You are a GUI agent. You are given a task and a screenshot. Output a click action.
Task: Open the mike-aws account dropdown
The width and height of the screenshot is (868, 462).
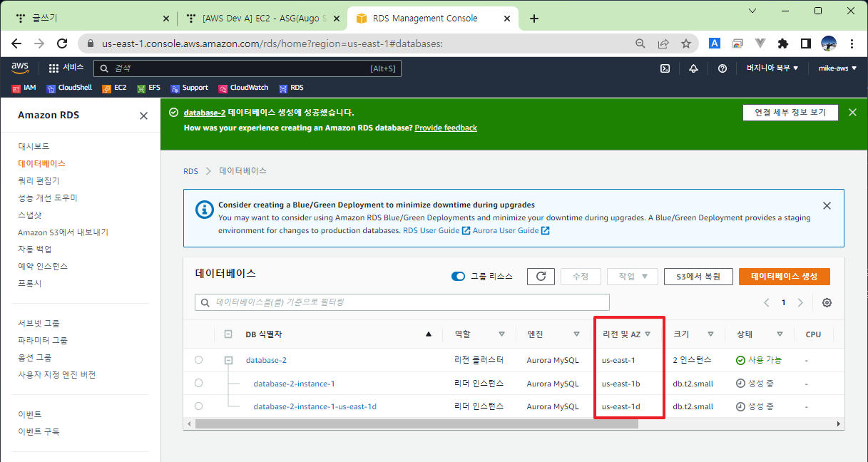click(837, 68)
